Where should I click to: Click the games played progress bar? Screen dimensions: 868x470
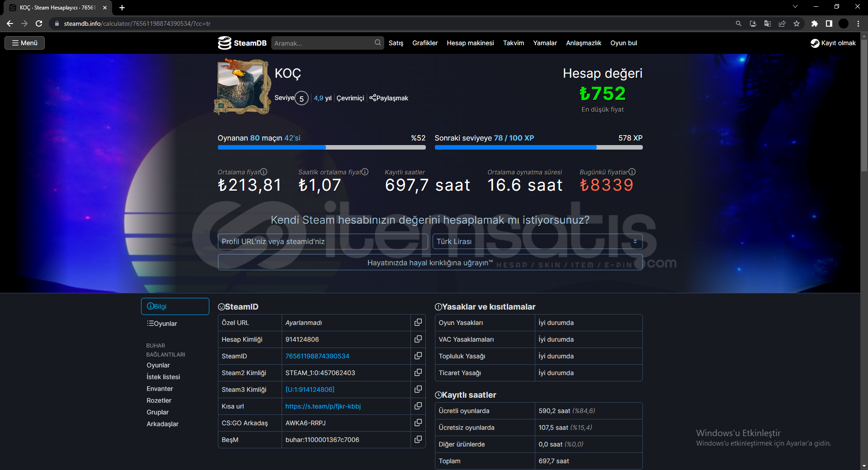tap(321, 147)
